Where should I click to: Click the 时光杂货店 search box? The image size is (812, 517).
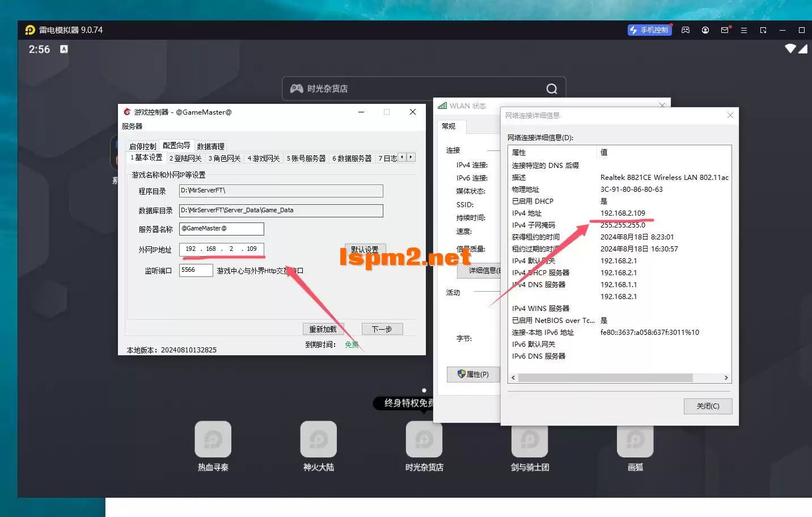click(x=424, y=89)
